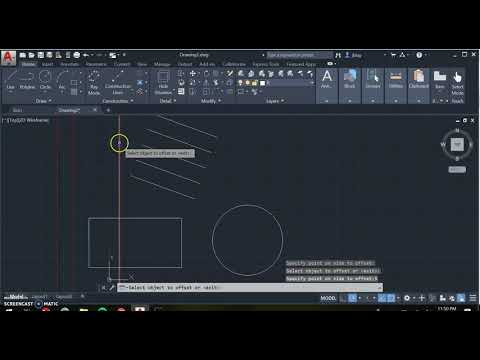Select the Circle tool
Viewport: 480px width, 360px height.
coord(45,80)
